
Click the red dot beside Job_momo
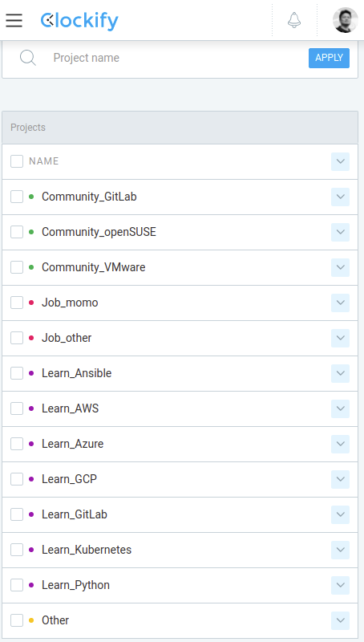(x=31, y=303)
